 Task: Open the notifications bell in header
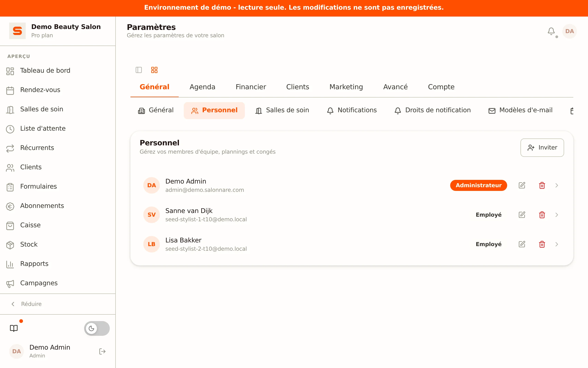click(551, 31)
